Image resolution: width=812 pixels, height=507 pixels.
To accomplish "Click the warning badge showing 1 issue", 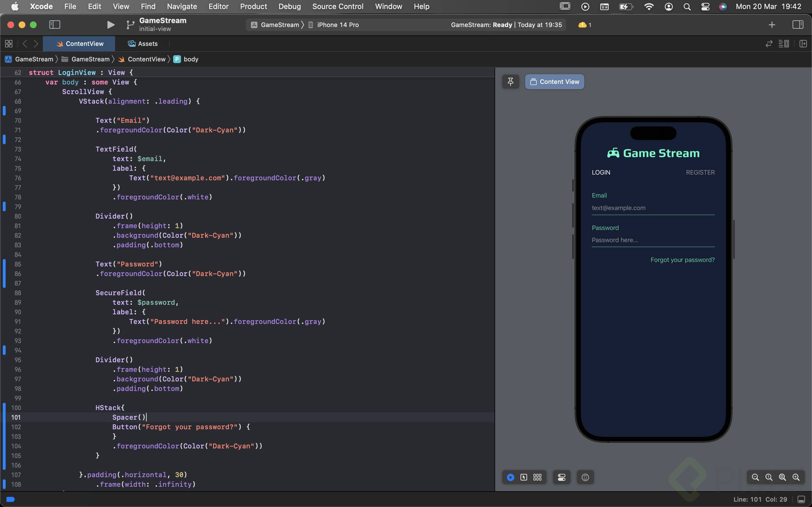I will point(584,25).
